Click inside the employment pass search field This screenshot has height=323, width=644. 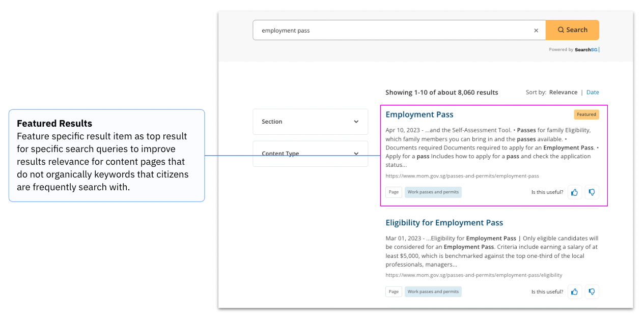pyautogui.click(x=356, y=30)
